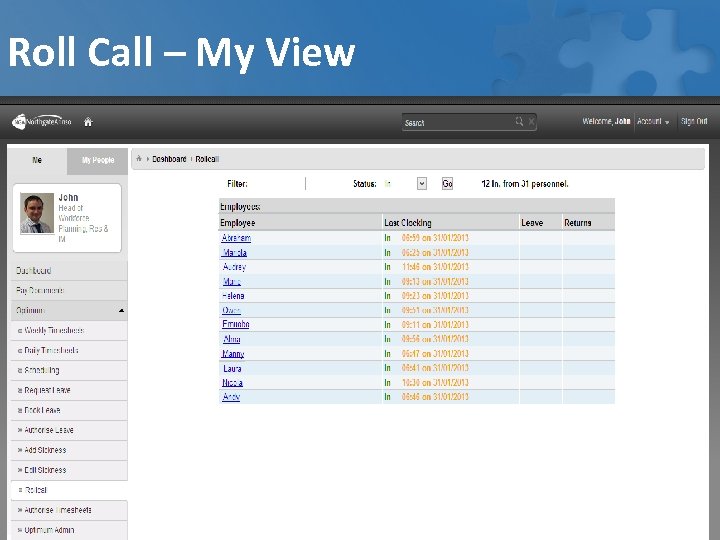Click the Go button
The image size is (720, 540).
447,184
